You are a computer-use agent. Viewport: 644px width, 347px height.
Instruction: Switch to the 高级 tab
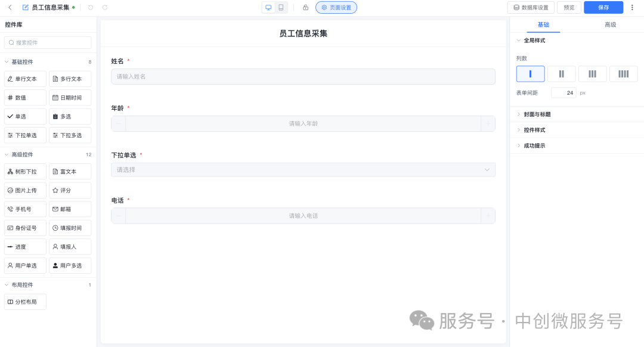point(611,24)
